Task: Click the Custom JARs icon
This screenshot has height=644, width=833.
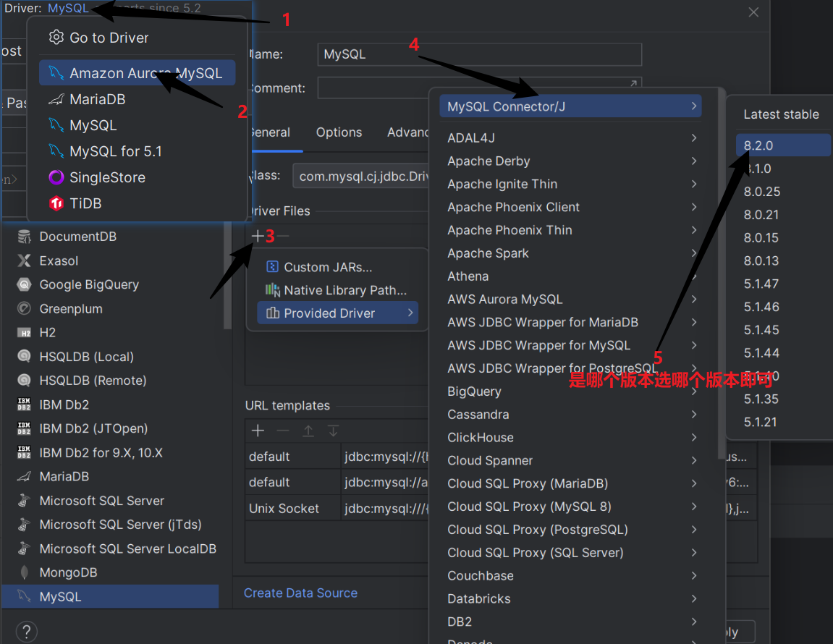Action: (x=272, y=267)
